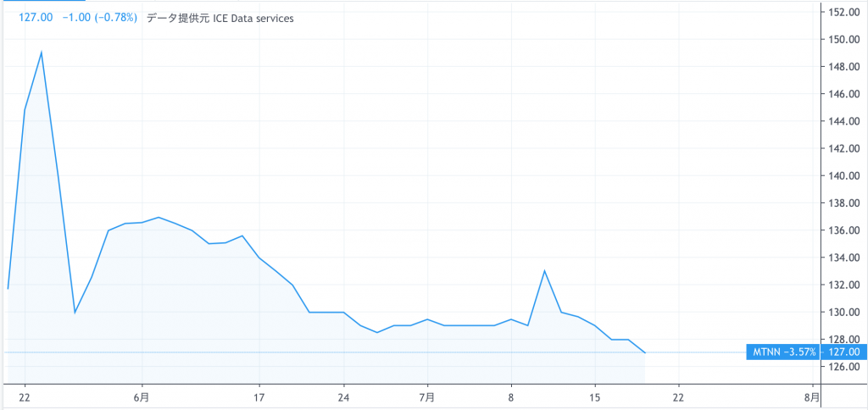
Task: Click the 142.00 price axis label
Action: [x=843, y=148]
